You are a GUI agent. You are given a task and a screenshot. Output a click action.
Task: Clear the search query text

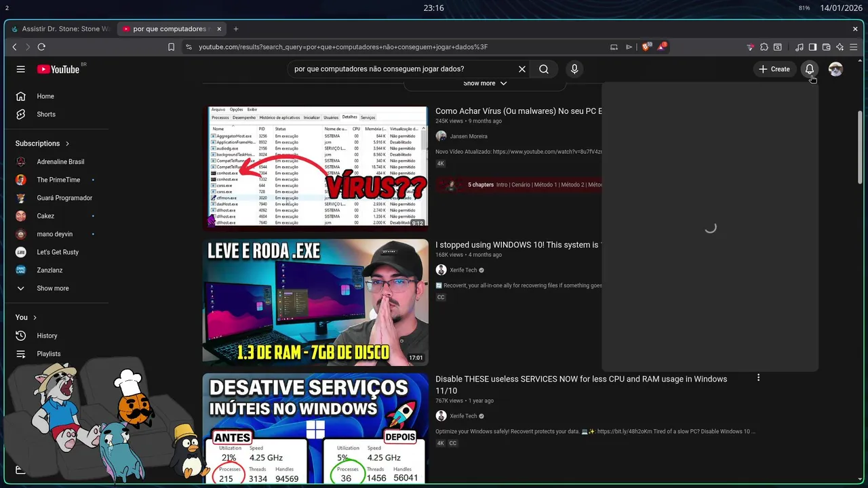point(522,69)
